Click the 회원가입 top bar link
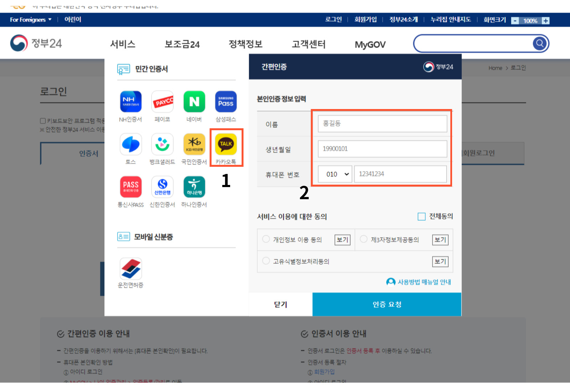 click(366, 20)
